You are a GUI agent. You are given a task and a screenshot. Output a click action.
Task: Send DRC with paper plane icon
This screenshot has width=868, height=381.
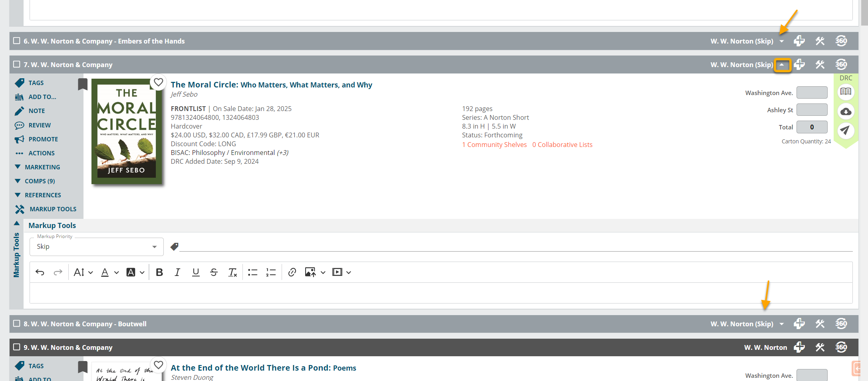coord(845,130)
